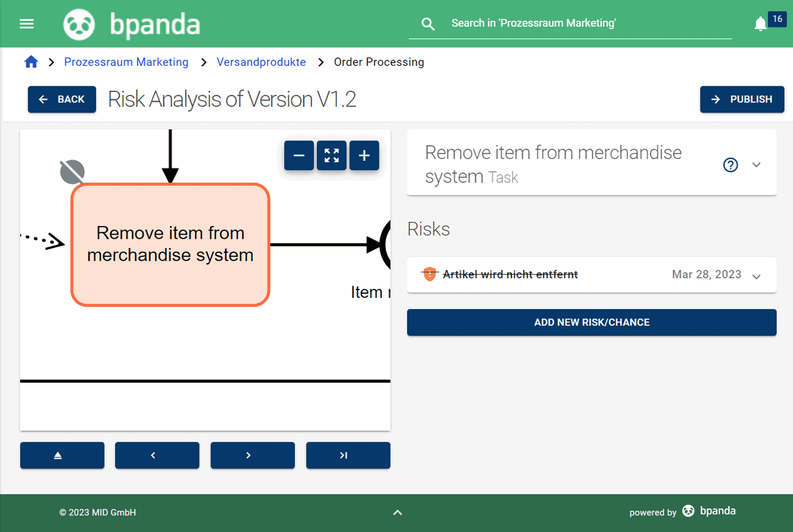The width and height of the screenshot is (793, 532).
Task: Zoom in the diagram with plus button
Action: point(364,155)
